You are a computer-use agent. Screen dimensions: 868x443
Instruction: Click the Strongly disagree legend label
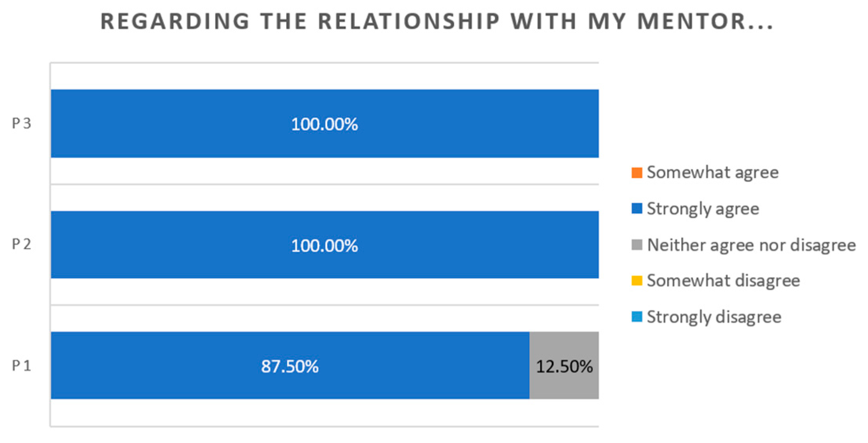[714, 317]
